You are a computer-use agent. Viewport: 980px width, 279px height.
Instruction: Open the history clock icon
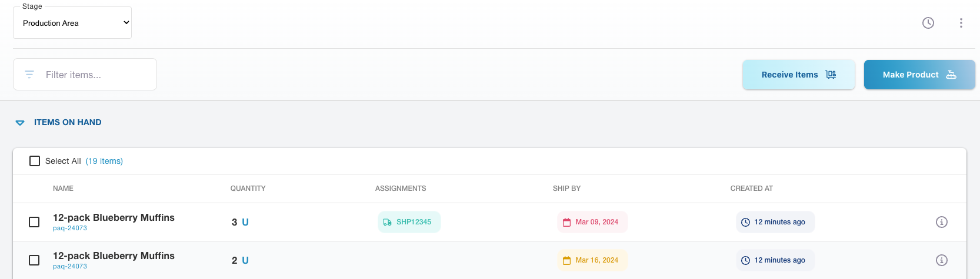point(928,23)
